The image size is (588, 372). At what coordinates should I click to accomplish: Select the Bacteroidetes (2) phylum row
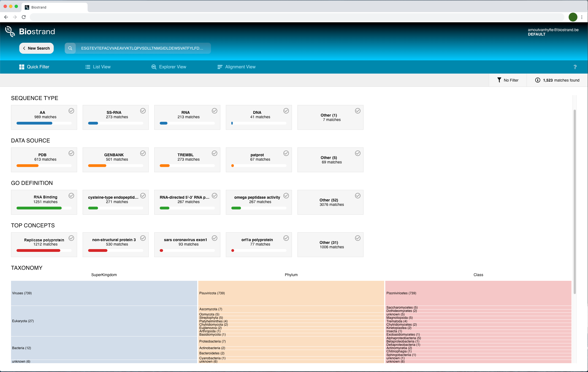click(291, 353)
